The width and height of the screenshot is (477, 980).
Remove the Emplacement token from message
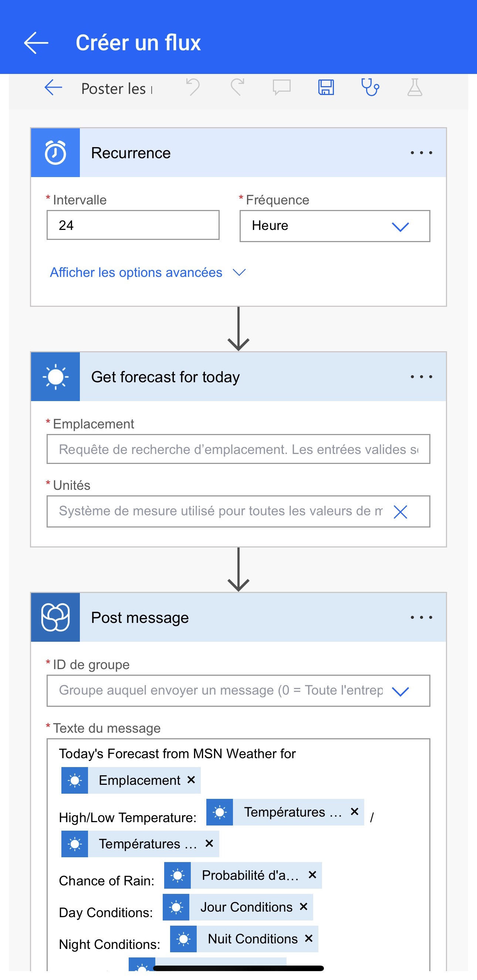click(191, 780)
